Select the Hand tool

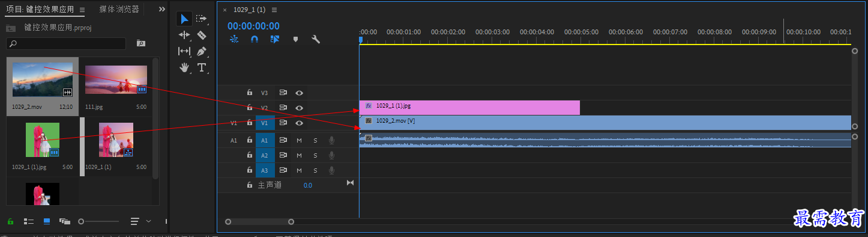coord(184,67)
